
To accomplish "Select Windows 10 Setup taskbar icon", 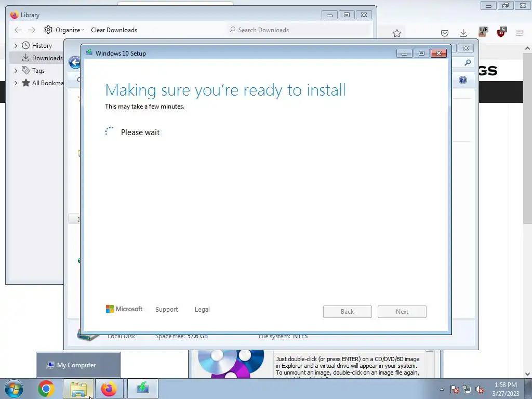I will (x=143, y=389).
